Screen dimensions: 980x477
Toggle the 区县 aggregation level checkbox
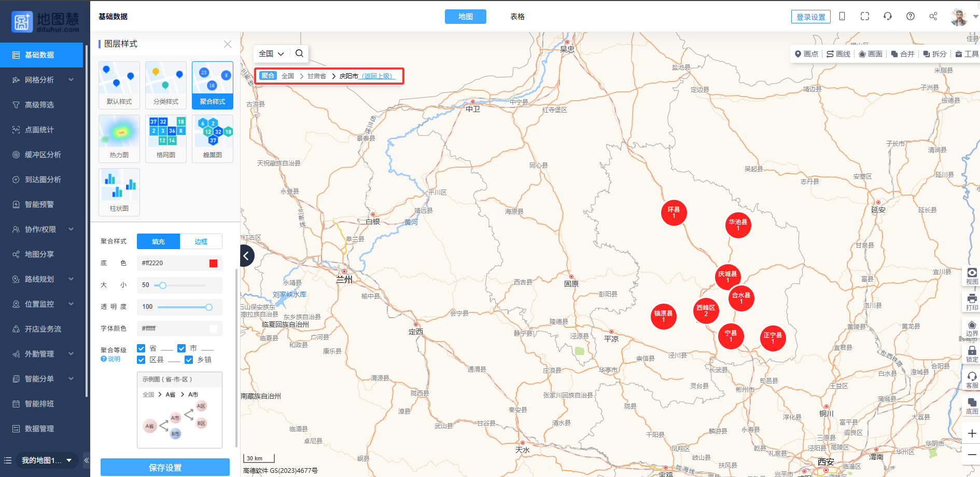141,360
